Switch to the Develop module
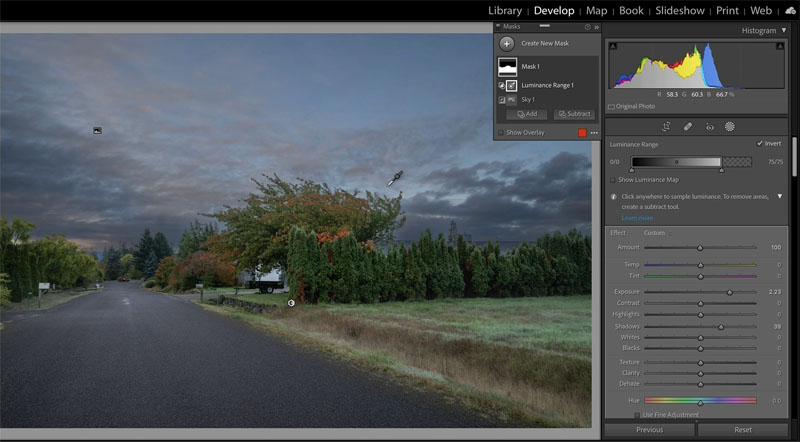This screenshot has width=800, height=442. [554, 11]
